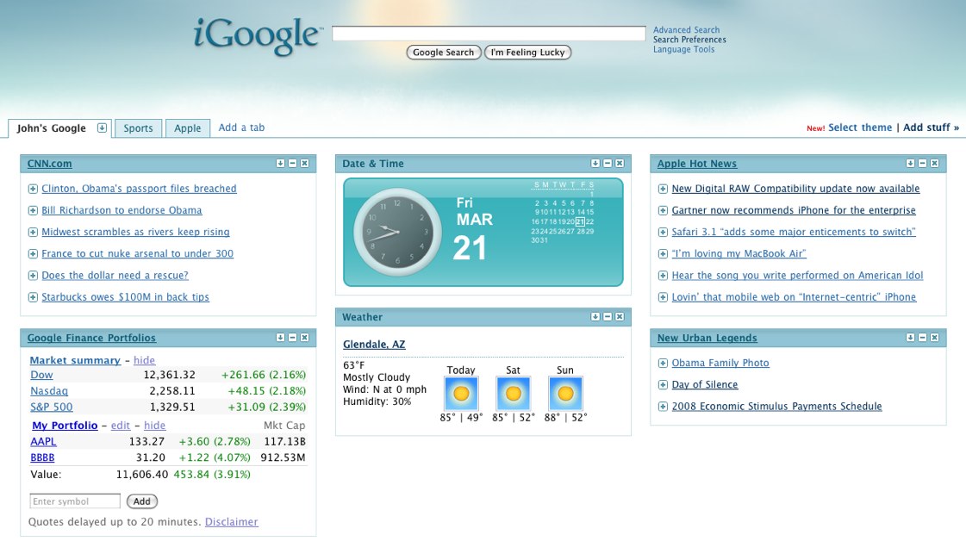Open the finance Disclaimer link
966x560 pixels.
pyautogui.click(x=232, y=522)
